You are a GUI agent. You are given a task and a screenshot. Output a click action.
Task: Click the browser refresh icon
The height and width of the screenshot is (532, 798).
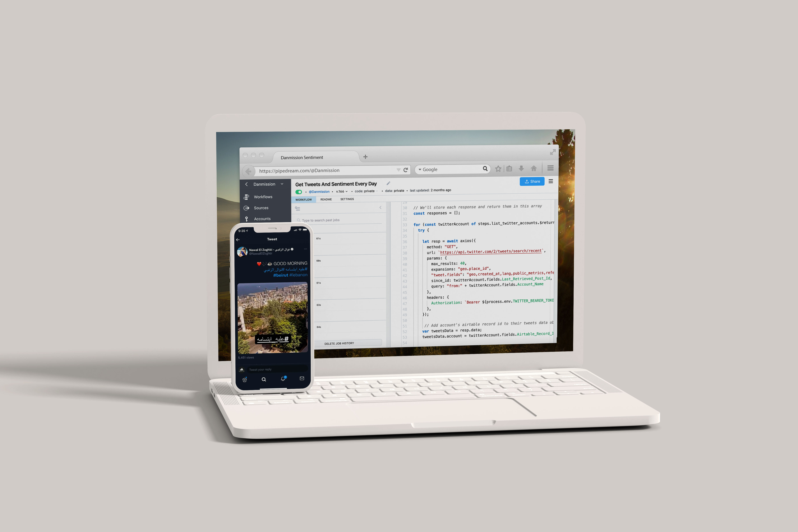406,170
